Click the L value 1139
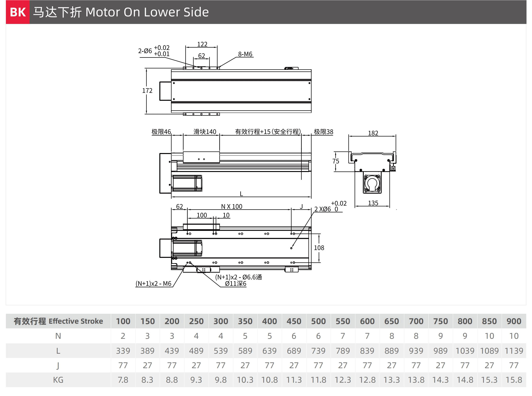 (x=514, y=351)
